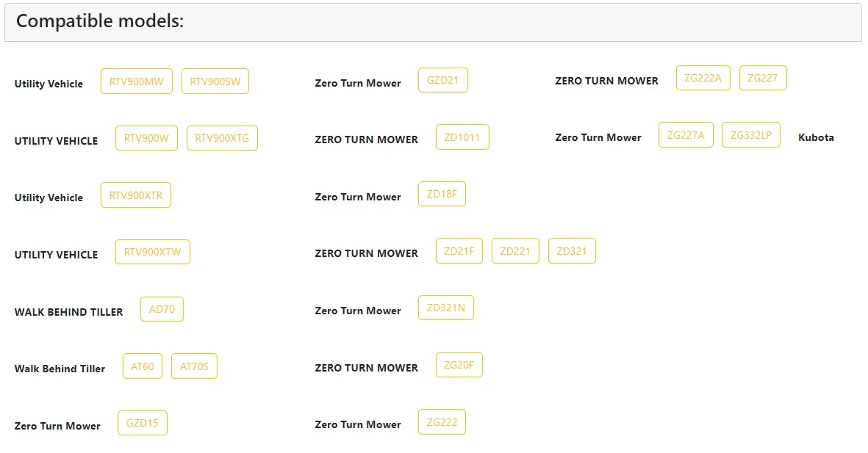
Task: Select the ZG332LP model button
Action: coord(751,135)
